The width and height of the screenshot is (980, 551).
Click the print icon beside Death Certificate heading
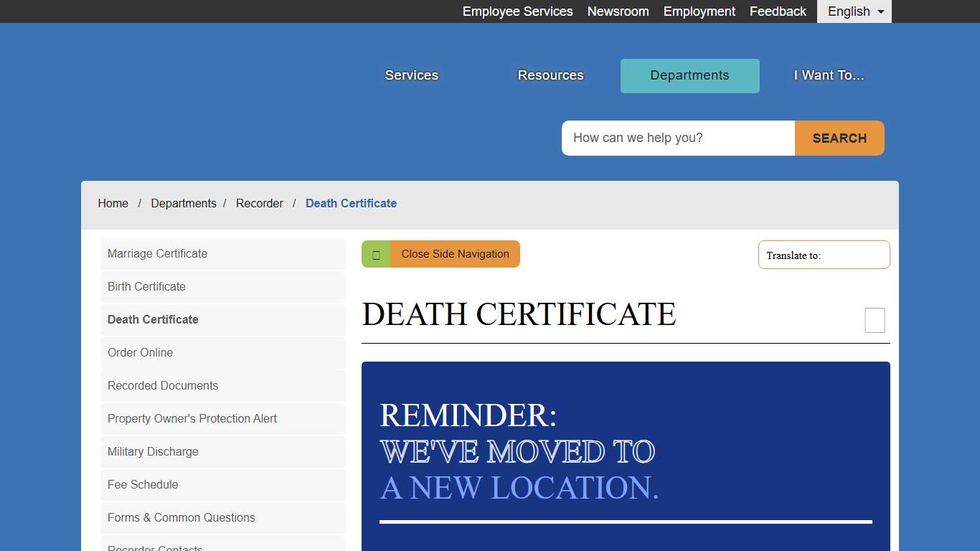point(875,320)
